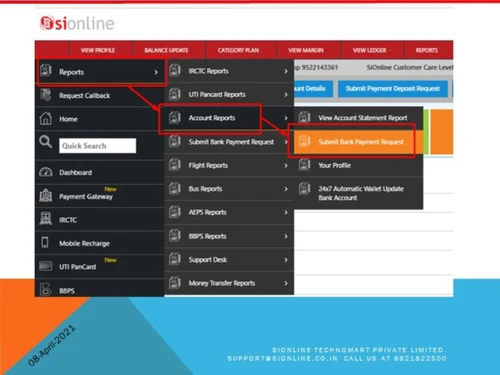Click the 24x7 Automatic Wallet Update icon
500x375 pixels.
(x=304, y=189)
